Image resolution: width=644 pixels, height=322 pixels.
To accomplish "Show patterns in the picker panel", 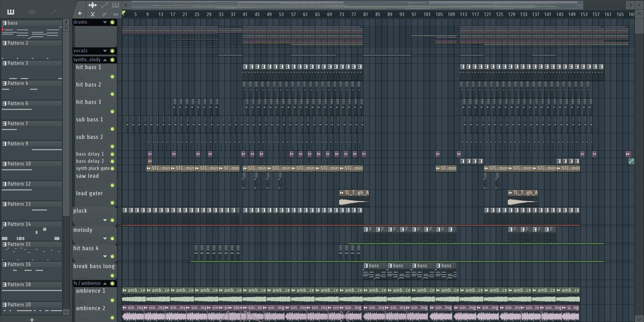I will pos(11,12).
